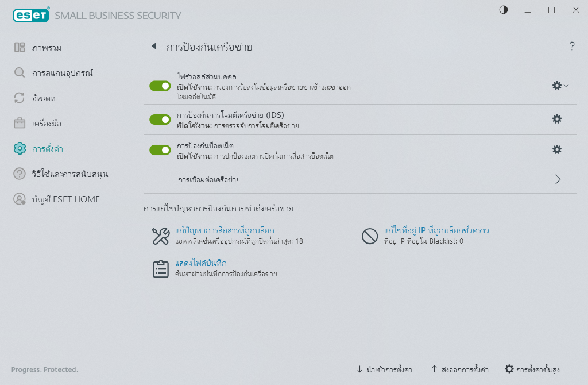Open help via the question mark icon
The height and width of the screenshot is (385, 588).
click(571, 46)
